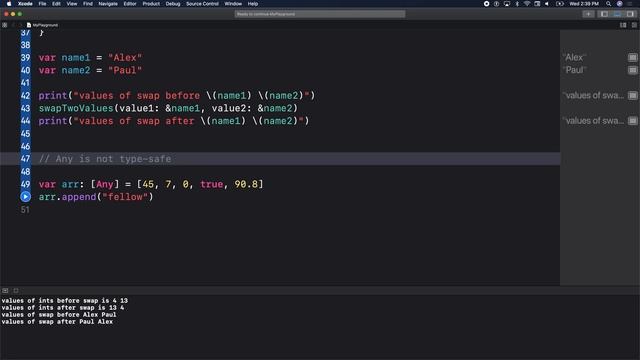The height and width of the screenshot is (360, 640).
Task: Add an editor on the right
Action: pos(634,25)
